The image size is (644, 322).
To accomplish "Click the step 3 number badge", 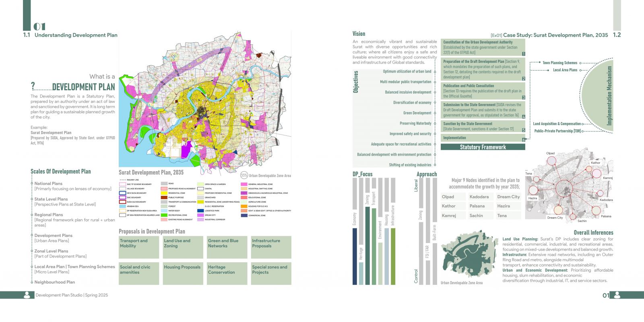I will 523,98.
